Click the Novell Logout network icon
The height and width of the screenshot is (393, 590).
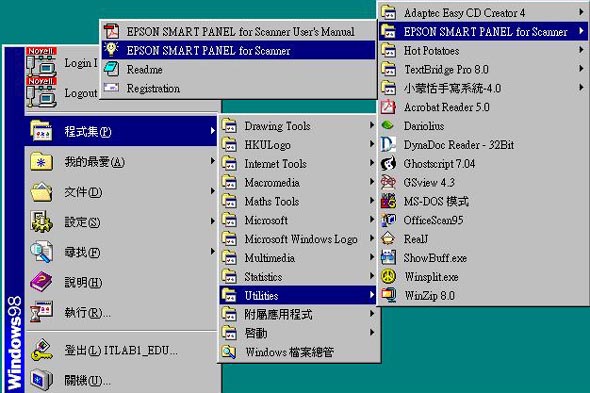[41, 93]
